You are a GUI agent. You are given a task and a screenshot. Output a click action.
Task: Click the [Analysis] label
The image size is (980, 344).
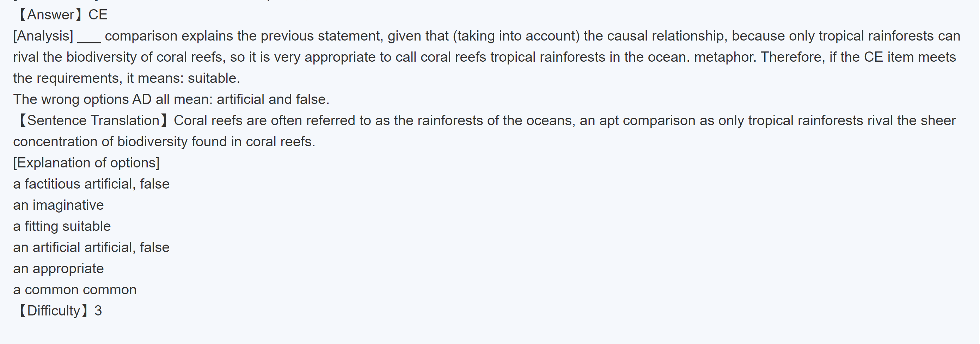pos(43,36)
